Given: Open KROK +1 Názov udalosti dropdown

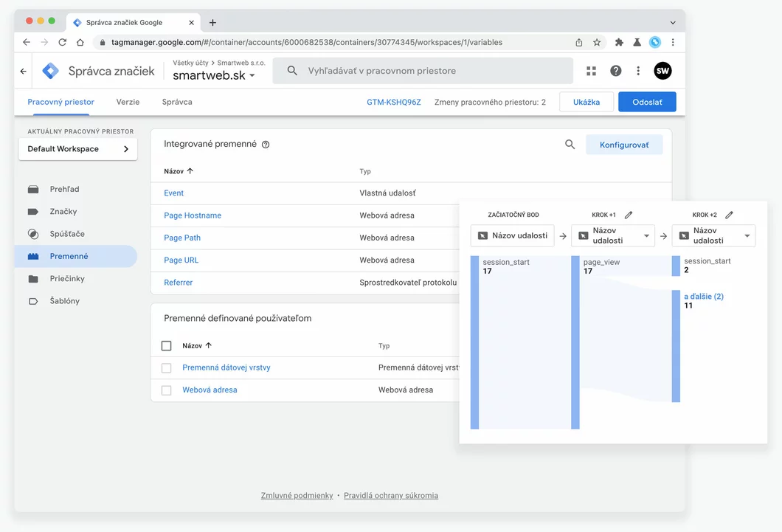Looking at the screenshot, I should pos(613,236).
